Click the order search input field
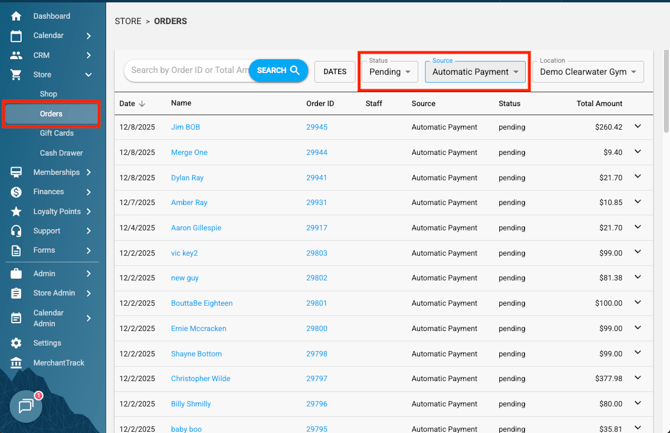The height and width of the screenshot is (433, 670). coord(186,71)
